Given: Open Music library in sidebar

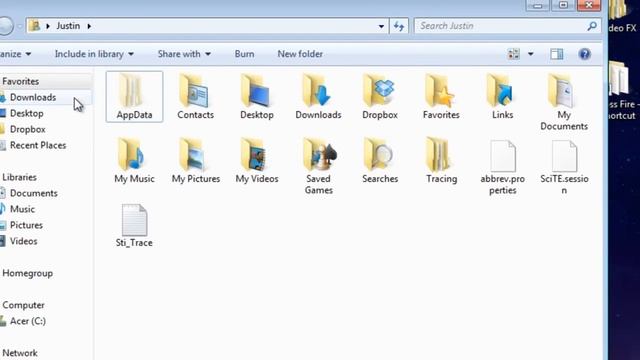Looking at the screenshot, I should [22, 209].
